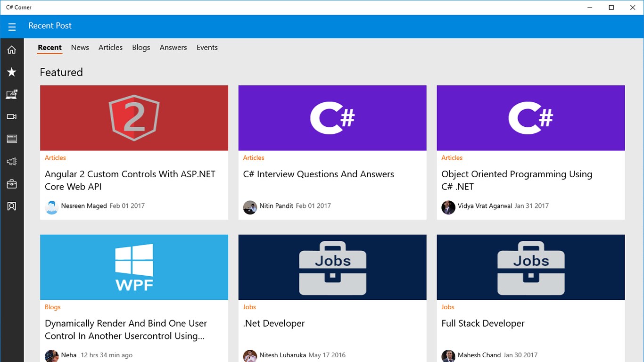644x362 pixels.
Task: Open the newspaper News sidebar icon
Action: (x=12, y=139)
